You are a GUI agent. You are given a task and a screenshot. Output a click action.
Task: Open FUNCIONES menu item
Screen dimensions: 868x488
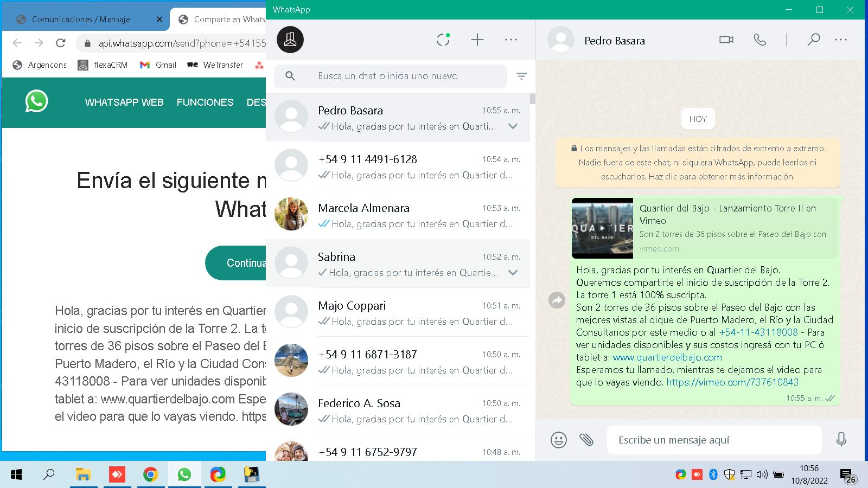205,102
